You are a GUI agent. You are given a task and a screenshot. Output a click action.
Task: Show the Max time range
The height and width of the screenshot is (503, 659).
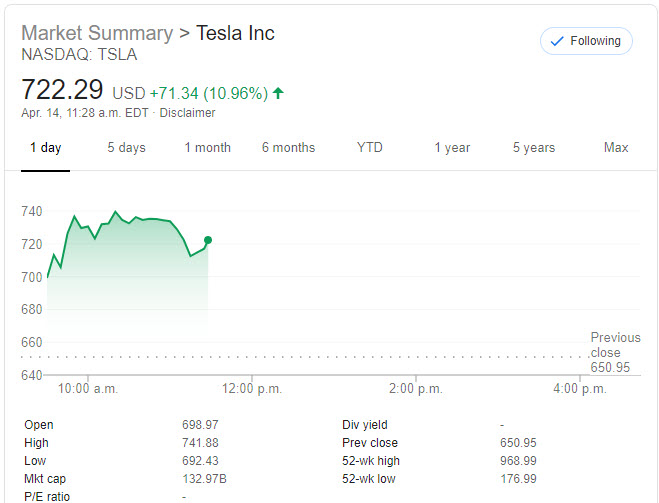pos(616,148)
